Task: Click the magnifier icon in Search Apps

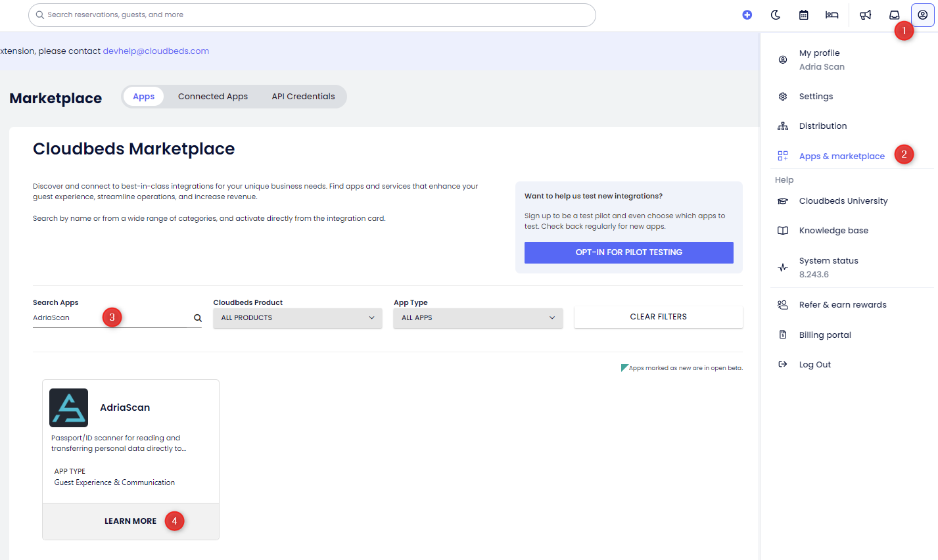Action: point(197,317)
